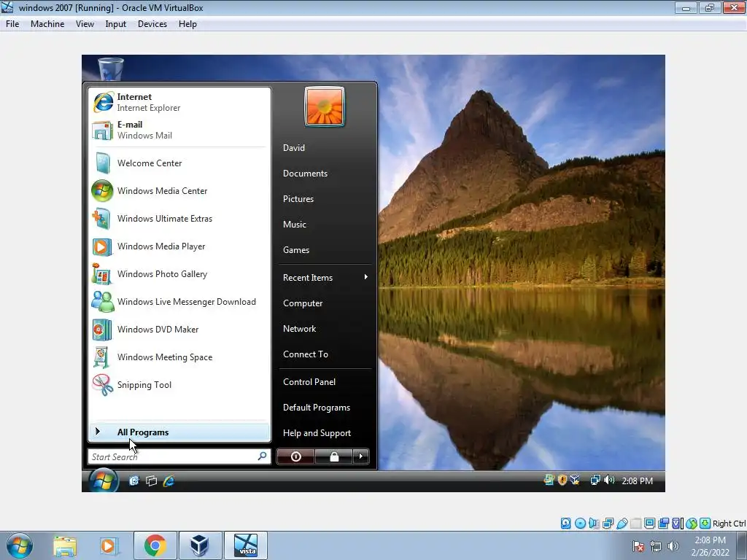Click guest network tray icon

[595, 480]
